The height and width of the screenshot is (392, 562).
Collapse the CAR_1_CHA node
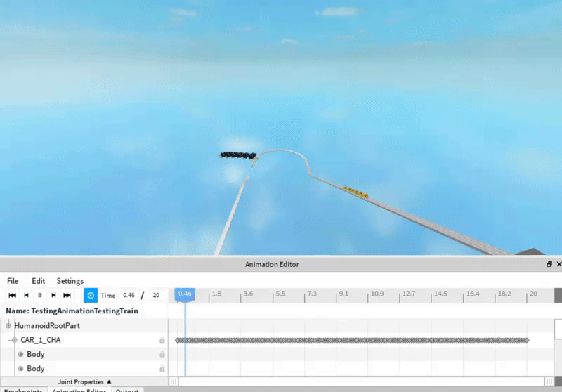(x=14, y=340)
